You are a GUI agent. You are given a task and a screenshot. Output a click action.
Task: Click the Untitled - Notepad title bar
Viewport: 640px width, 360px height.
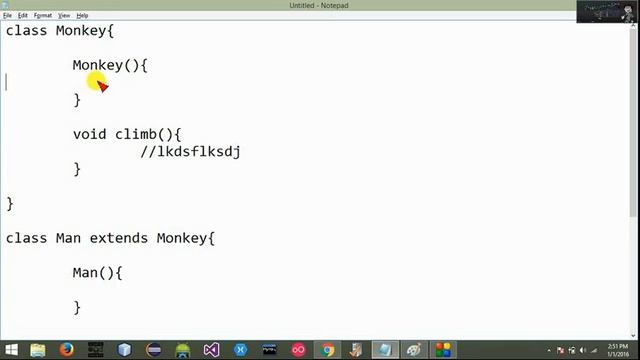point(318,5)
